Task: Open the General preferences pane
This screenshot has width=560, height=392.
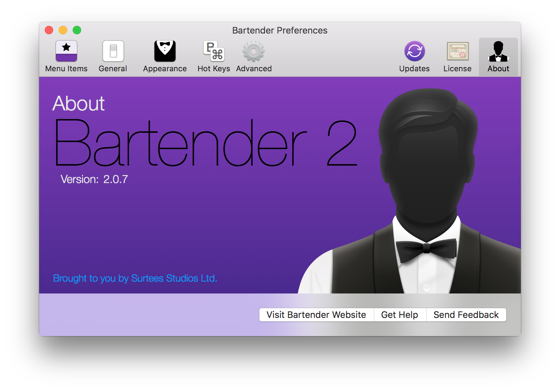Action: click(113, 57)
